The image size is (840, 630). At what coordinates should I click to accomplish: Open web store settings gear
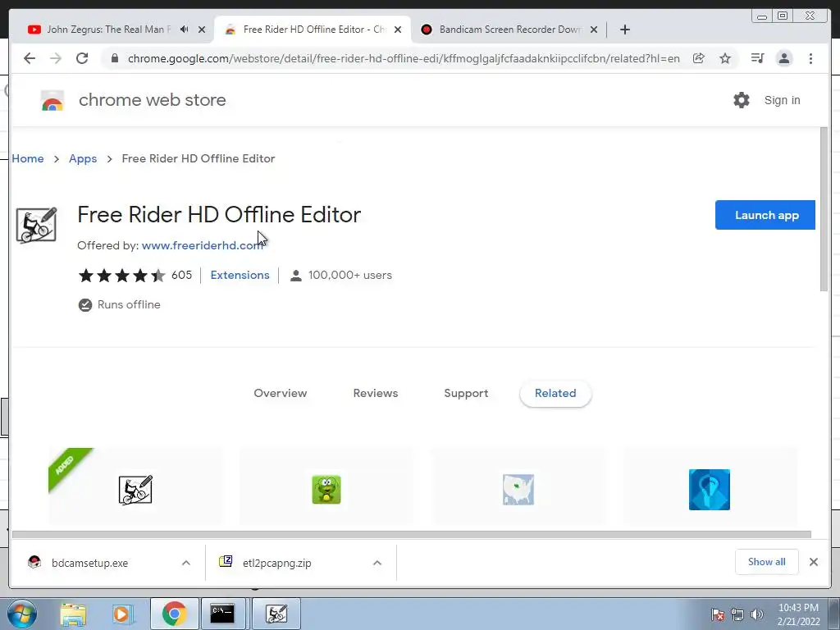[742, 100]
